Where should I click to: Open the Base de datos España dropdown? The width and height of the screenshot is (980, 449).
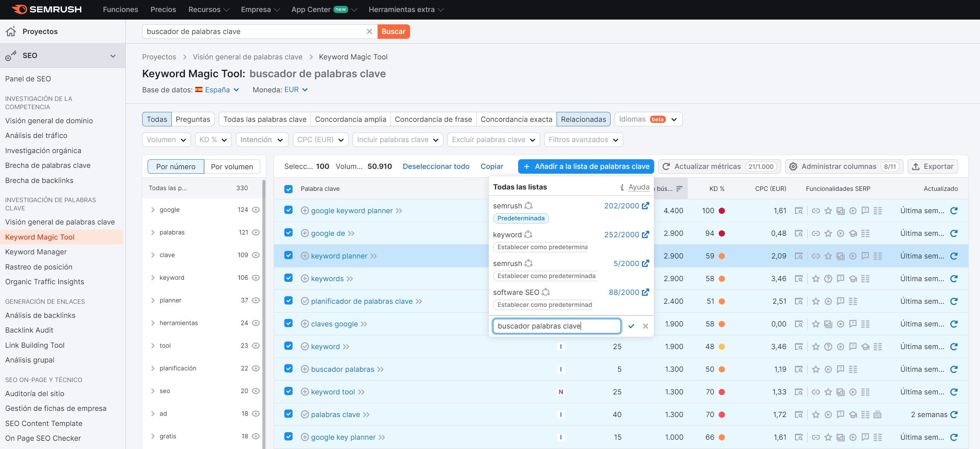pos(217,90)
